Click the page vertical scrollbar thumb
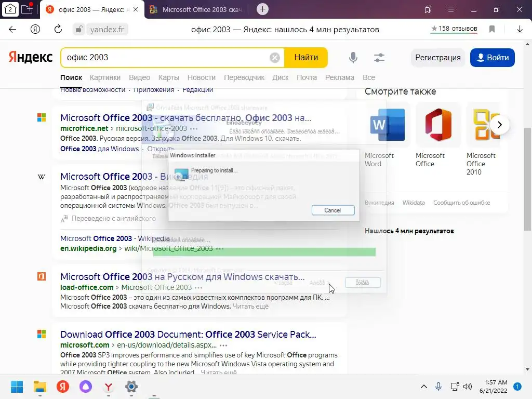This screenshot has width=532, height=399. tap(528, 179)
